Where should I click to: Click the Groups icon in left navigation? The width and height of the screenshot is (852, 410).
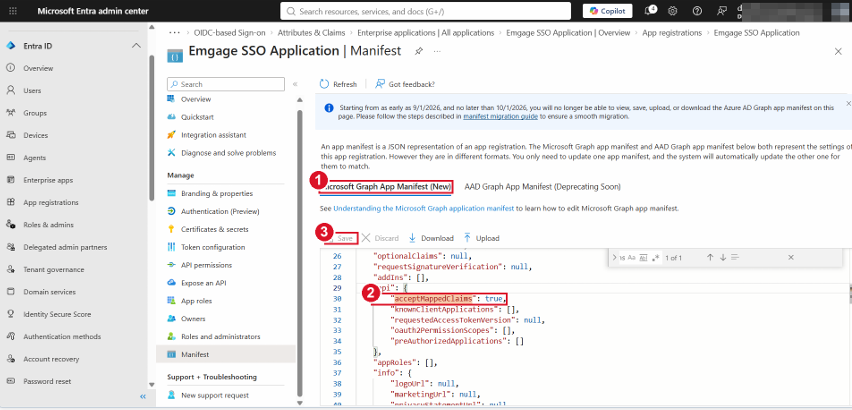click(10, 113)
